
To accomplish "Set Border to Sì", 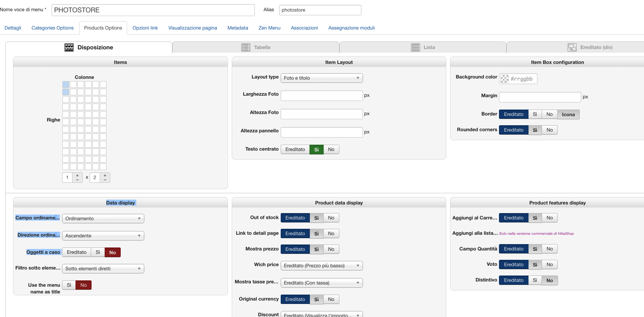I will coord(535,114).
